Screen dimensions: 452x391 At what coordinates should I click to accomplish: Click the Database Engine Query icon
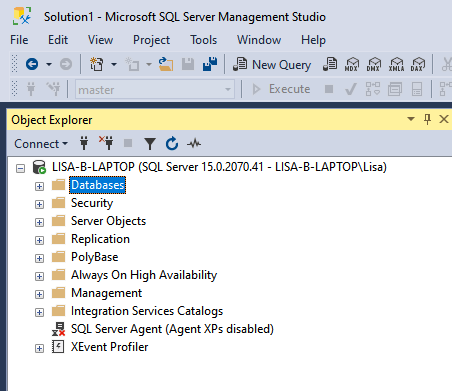point(330,64)
